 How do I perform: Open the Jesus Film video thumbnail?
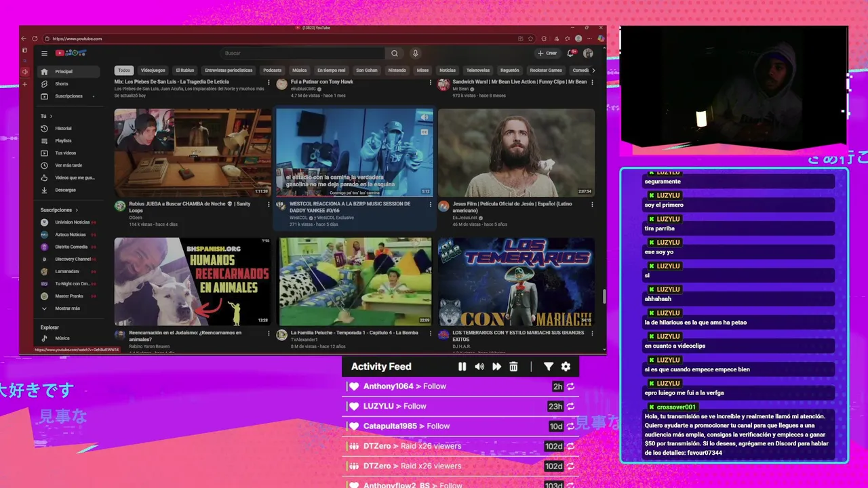[516, 153]
